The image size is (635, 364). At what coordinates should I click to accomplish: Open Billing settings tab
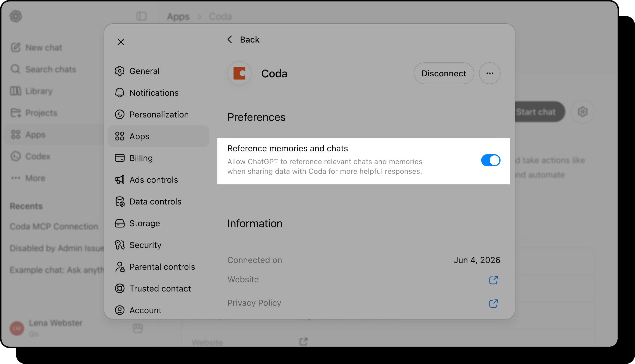(158, 158)
